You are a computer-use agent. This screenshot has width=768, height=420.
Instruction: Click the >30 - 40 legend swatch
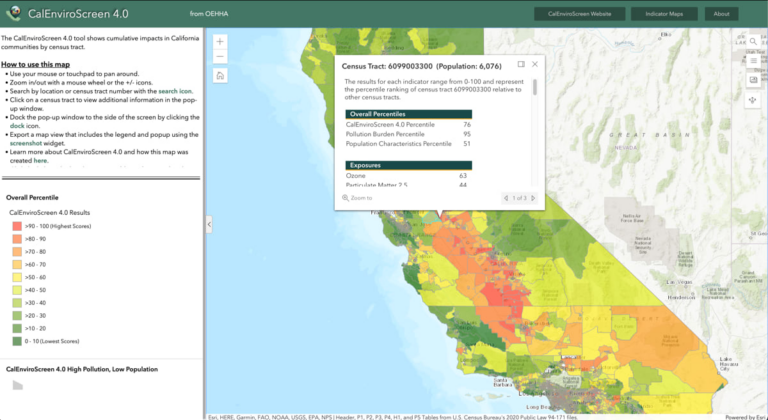click(x=17, y=303)
